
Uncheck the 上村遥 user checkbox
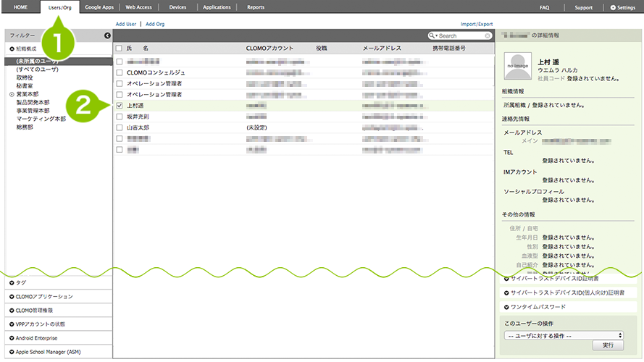(x=119, y=106)
